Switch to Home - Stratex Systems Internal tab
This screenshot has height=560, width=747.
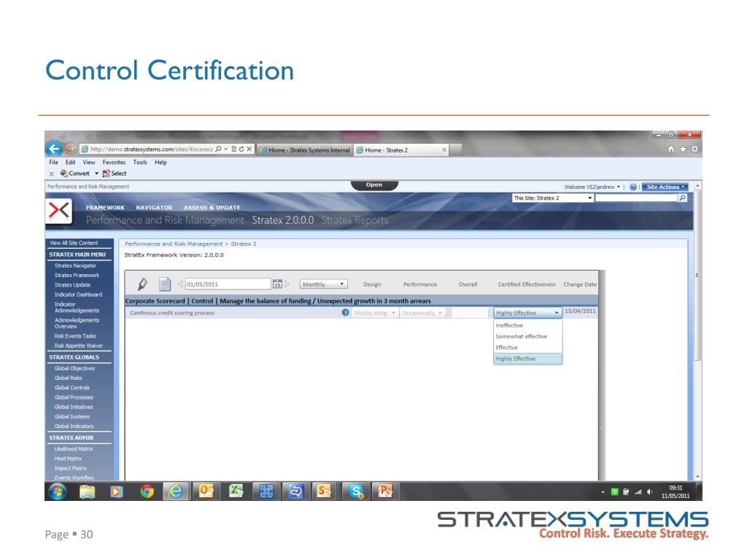(x=305, y=150)
